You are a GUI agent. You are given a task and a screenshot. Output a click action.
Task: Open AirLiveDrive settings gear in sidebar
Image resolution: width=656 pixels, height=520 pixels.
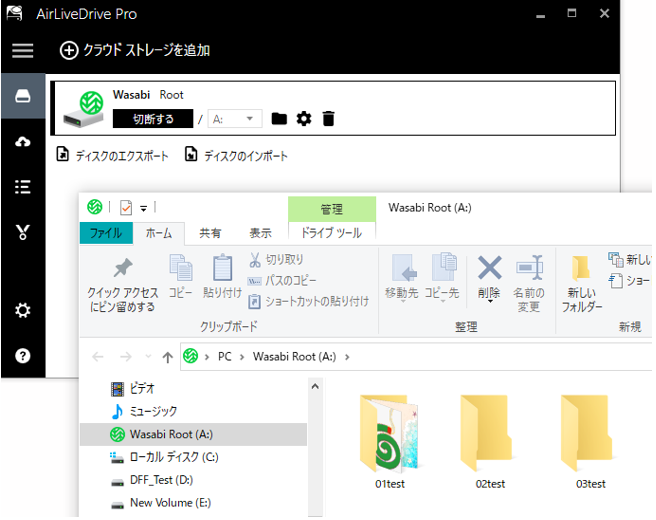point(23,310)
